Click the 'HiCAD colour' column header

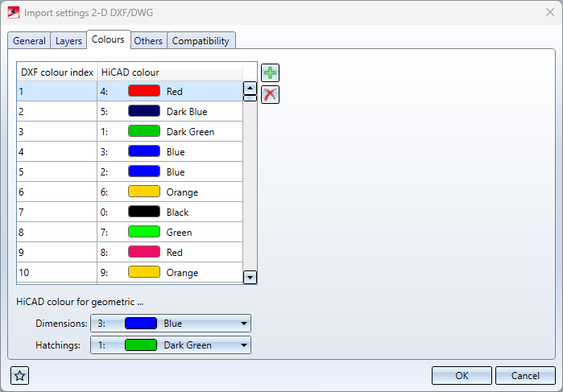pyautogui.click(x=170, y=72)
